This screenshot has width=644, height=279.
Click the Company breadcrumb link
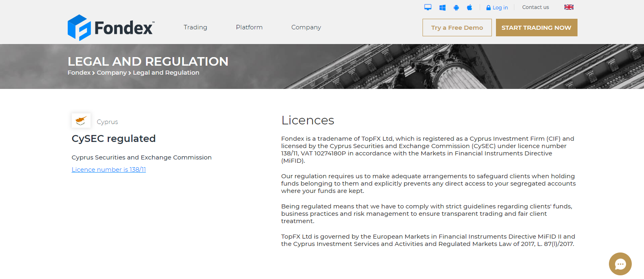112,73
